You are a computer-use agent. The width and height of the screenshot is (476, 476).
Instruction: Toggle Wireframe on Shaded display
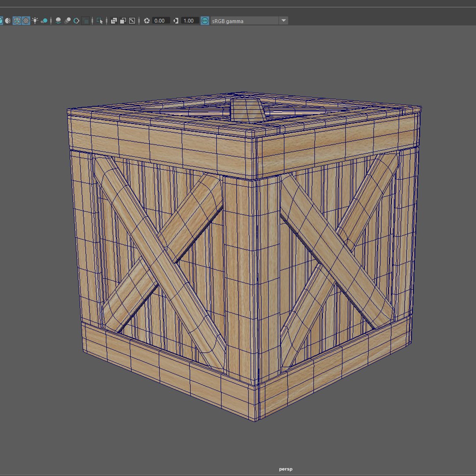pyautogui.click(x=17, y=21)
